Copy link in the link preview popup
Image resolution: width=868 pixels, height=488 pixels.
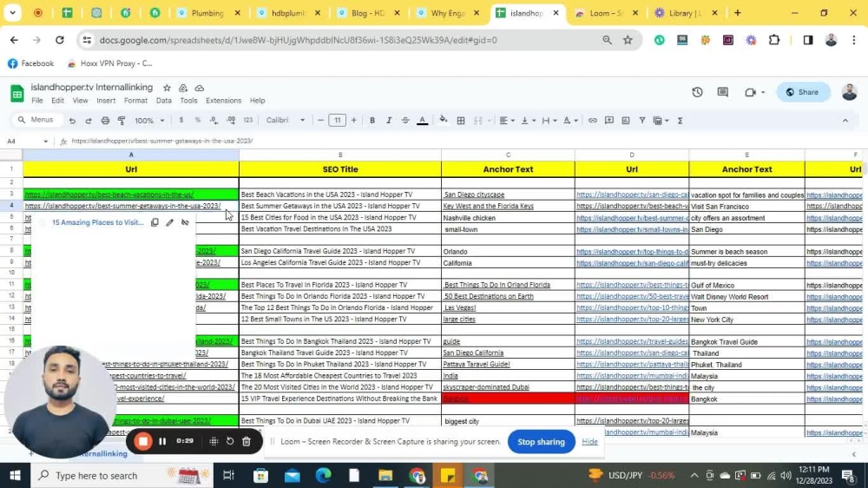click(x=155, y=222)
